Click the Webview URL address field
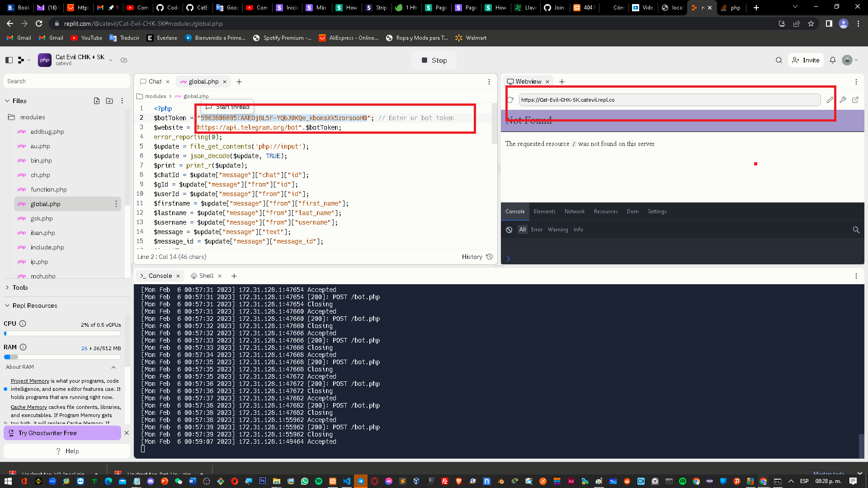The height and width of the screenshot is (488, 868). click(x=669, y=100)
